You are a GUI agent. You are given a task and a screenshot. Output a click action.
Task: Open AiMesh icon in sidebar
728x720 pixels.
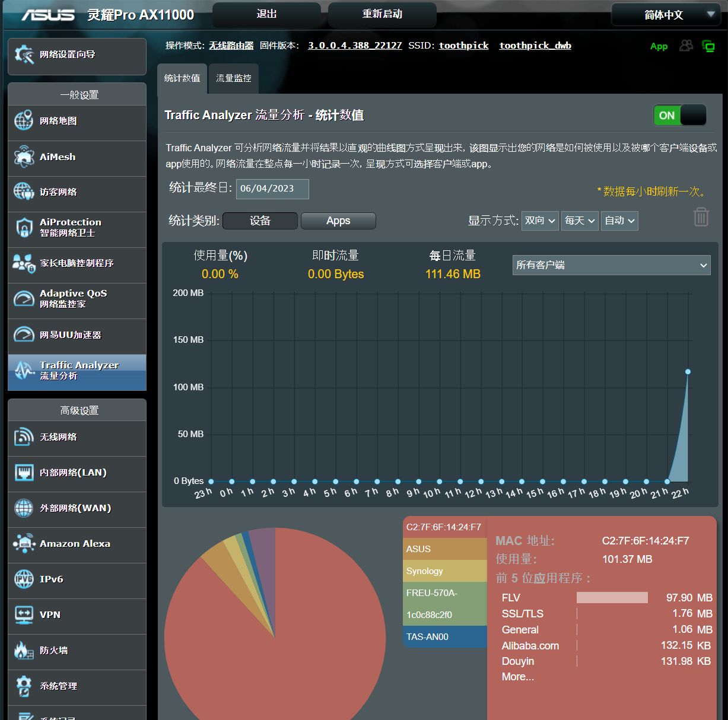(24, 157)
